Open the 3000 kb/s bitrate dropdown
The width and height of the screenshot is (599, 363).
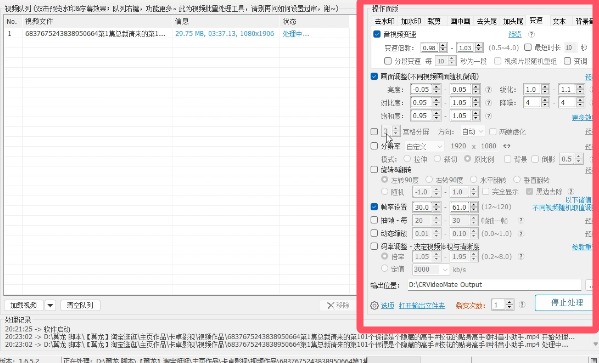(x=430, y=269)
